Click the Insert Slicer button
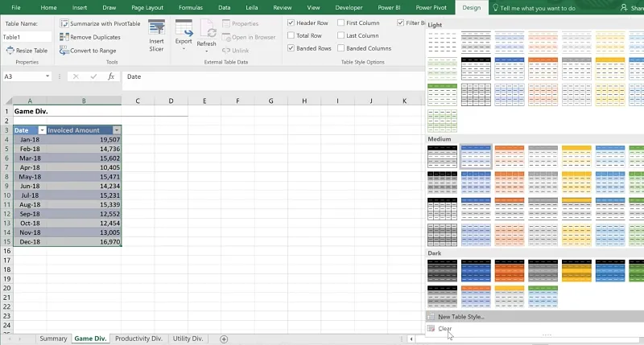 click(x=156, y=36)
